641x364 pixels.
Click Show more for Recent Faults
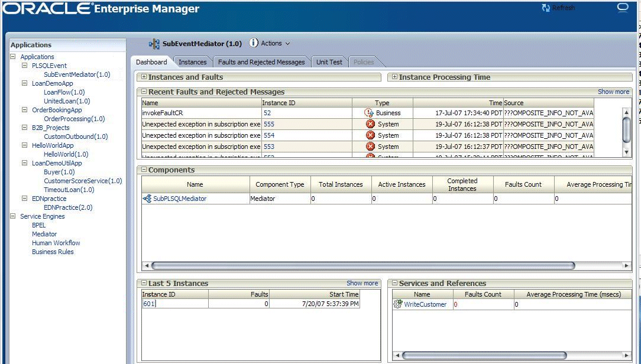point(613,92)
